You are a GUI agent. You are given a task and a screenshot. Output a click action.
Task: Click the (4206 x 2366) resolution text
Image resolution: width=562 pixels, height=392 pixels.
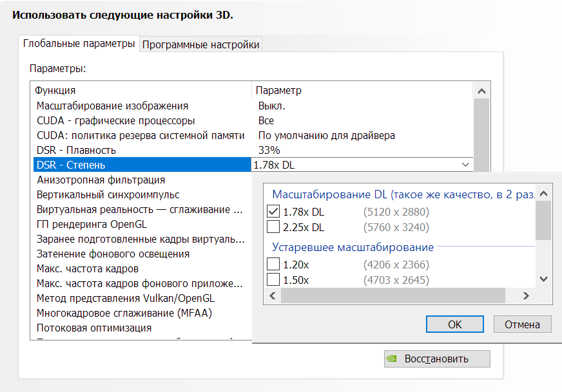[x=396, y=264]
